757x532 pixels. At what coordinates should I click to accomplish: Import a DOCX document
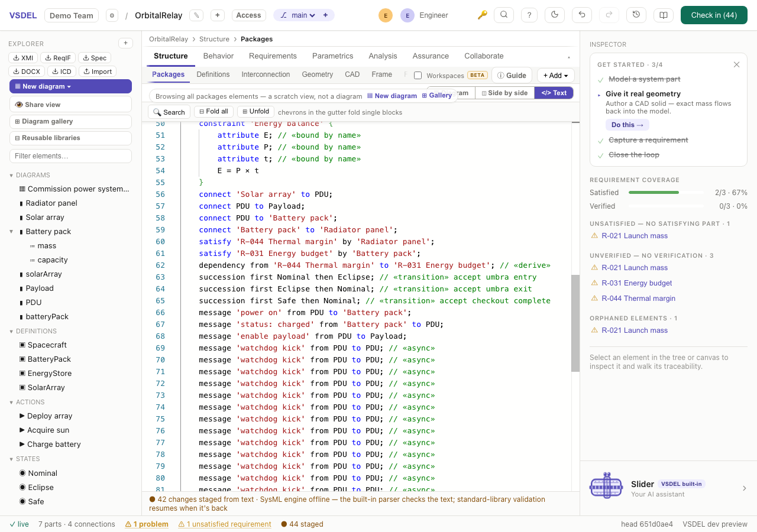27,72
